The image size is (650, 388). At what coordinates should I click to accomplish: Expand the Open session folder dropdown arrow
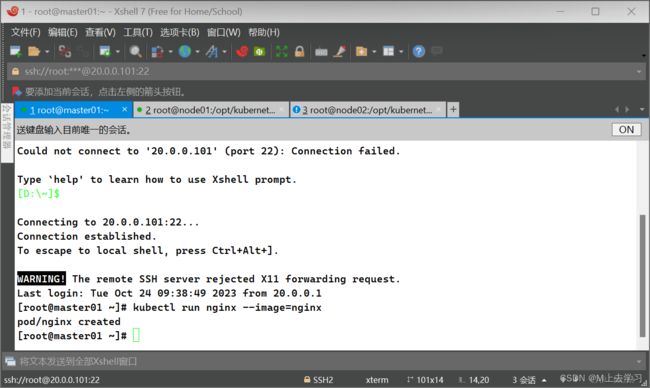(x=47, y=52)
